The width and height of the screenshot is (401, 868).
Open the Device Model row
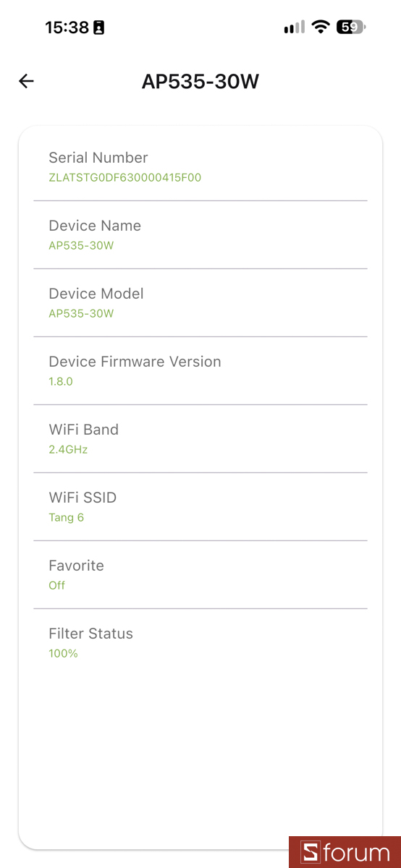click(200, 303)
